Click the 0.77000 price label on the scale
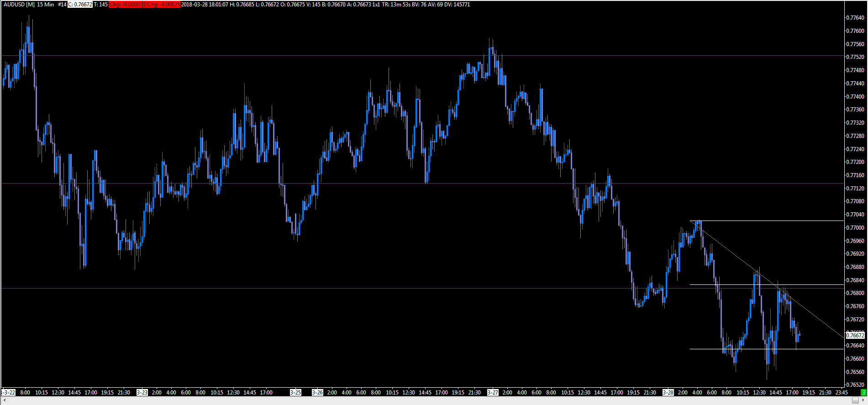Viewport: 868px width, 405px height. [855, 228]
